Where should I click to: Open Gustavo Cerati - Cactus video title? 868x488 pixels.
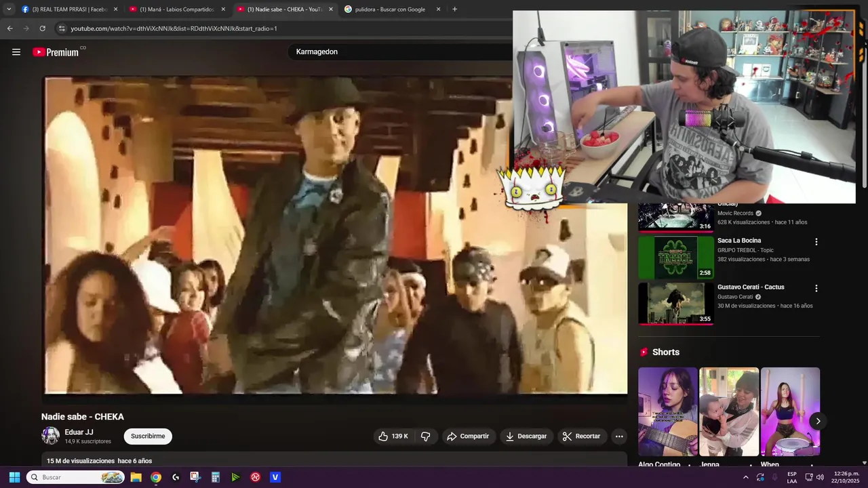(x=751, y=287)
